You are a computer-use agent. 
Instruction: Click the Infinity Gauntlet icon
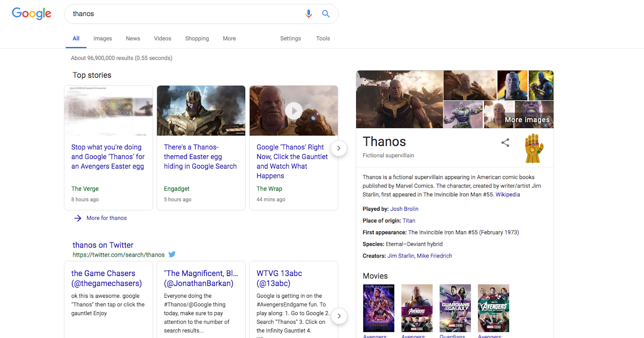tap(534, 148)
